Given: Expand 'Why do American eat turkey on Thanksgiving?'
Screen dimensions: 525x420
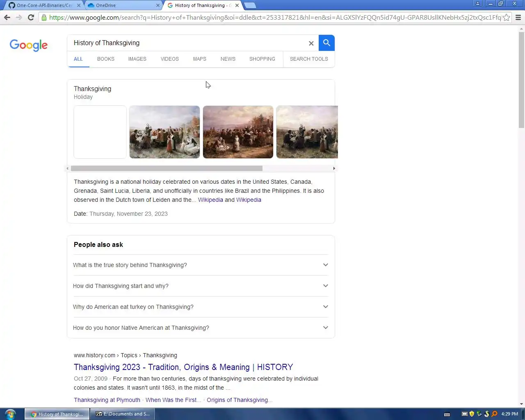Looking at the screenshot, I should pos(201,307).
